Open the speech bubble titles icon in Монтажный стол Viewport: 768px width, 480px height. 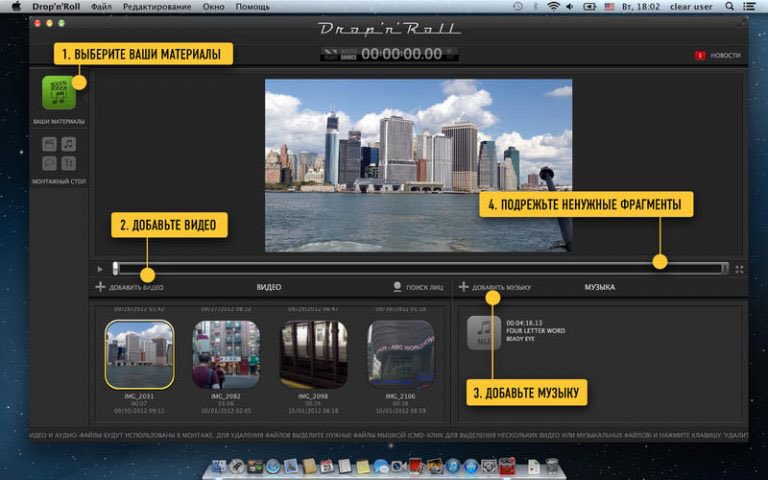pyautogui.click(x=49, y=163)
